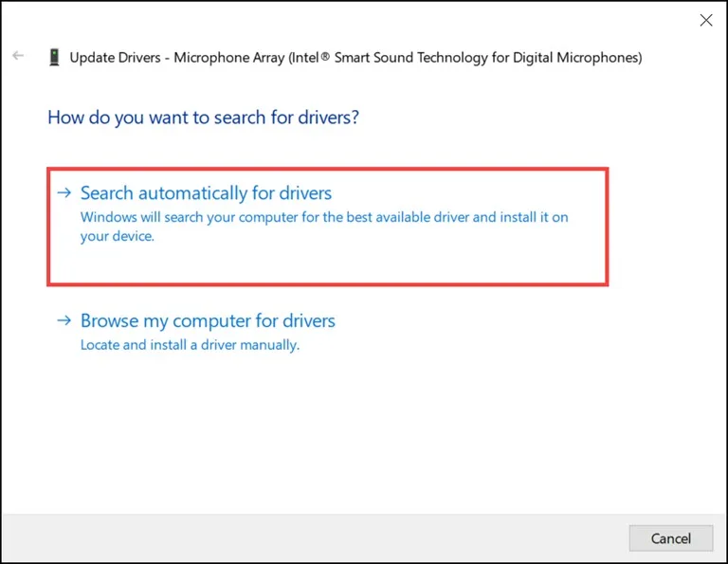Click 'How do you want to search' heading
Screen dimensions: 728x564
[x=204, y=118]
